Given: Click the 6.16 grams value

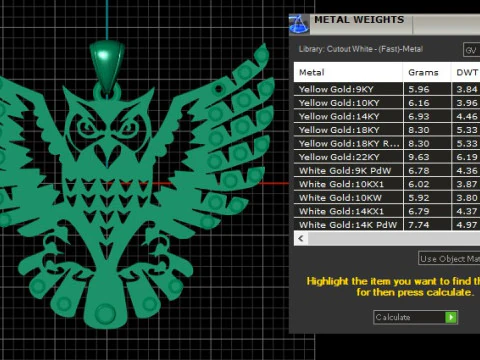Looking at the screenshot, I should coord(419,103).
